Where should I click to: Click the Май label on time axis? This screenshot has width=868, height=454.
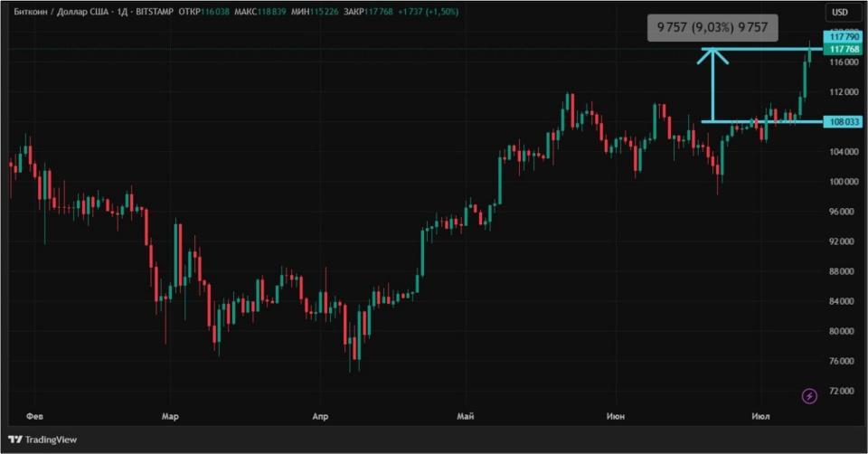pyautogui.click(x=466, y=416)
